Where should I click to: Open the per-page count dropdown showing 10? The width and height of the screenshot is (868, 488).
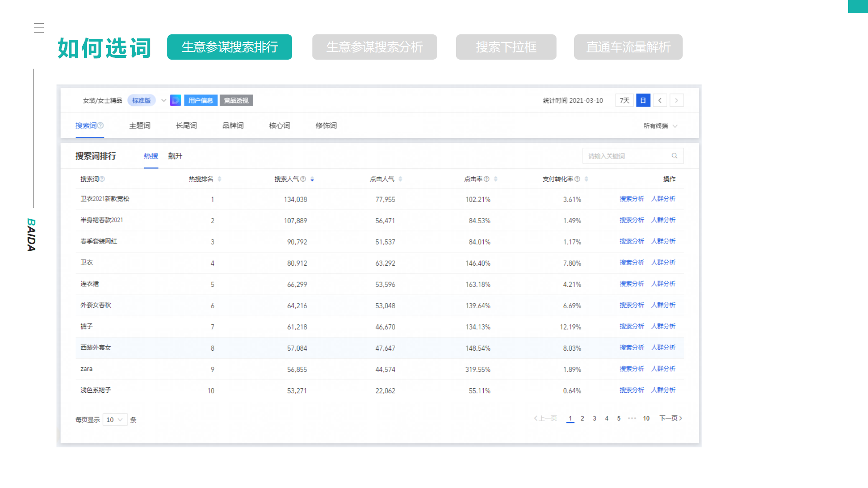(115, 419)
